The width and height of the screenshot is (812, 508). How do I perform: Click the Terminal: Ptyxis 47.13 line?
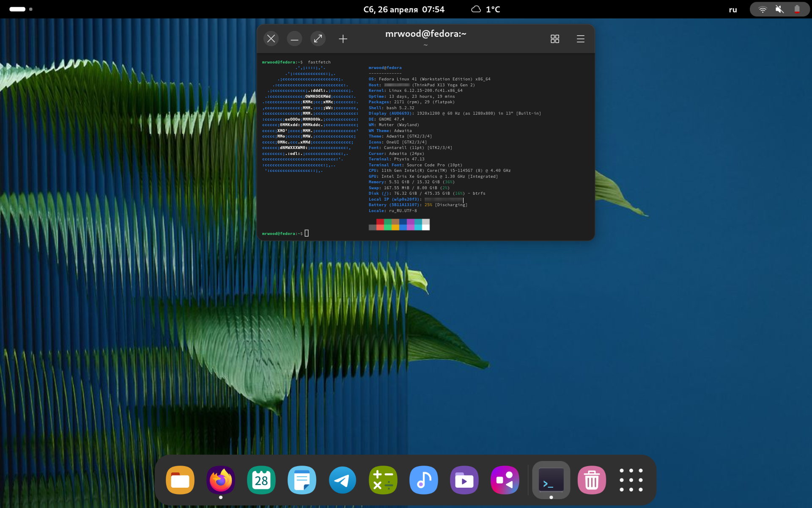(x=396, y=159)
